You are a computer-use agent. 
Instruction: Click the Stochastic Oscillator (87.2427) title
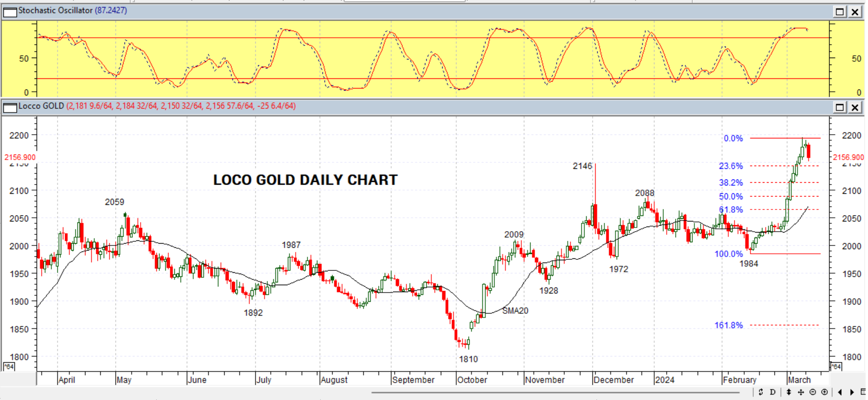(72, 11)
